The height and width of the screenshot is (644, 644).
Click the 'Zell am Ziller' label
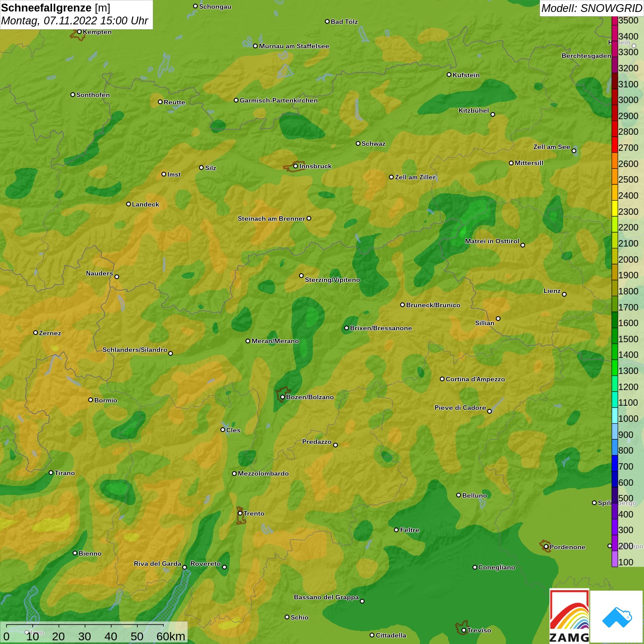tap(415, 177)
